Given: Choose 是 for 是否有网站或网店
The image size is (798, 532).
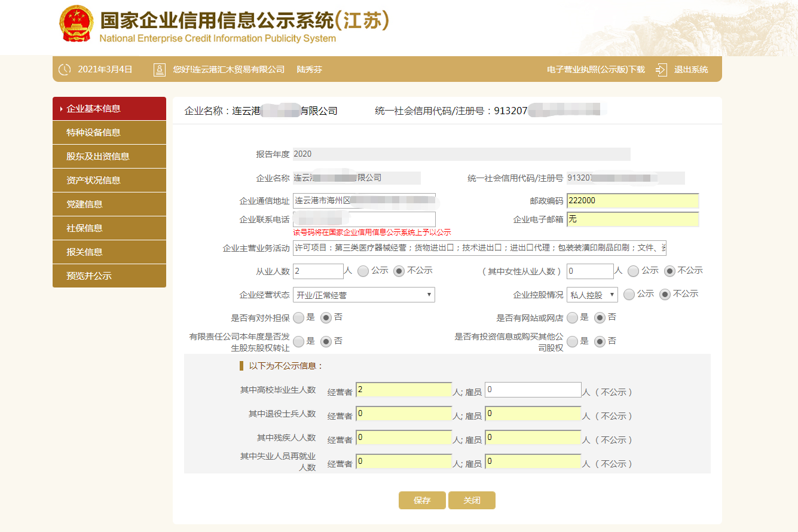Looking at the screenshot, I should [x=572, y=317].
